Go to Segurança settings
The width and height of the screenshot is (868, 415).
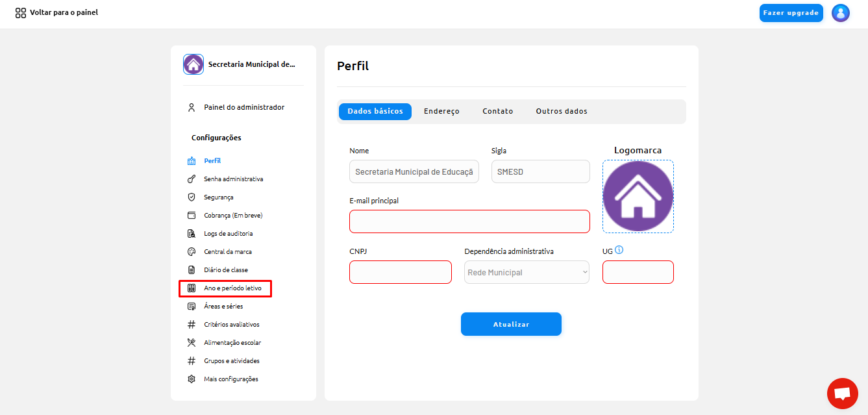pos(219,197)
